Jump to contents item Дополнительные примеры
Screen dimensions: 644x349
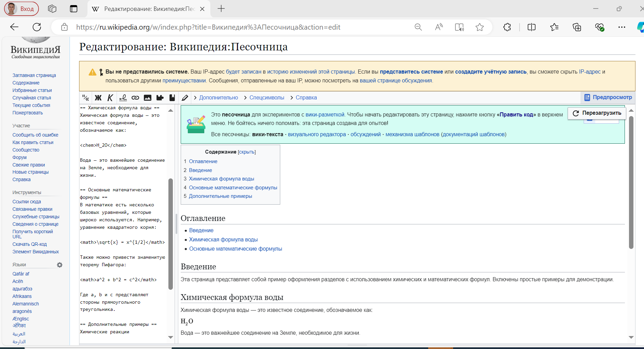click(x=220, y=196)
